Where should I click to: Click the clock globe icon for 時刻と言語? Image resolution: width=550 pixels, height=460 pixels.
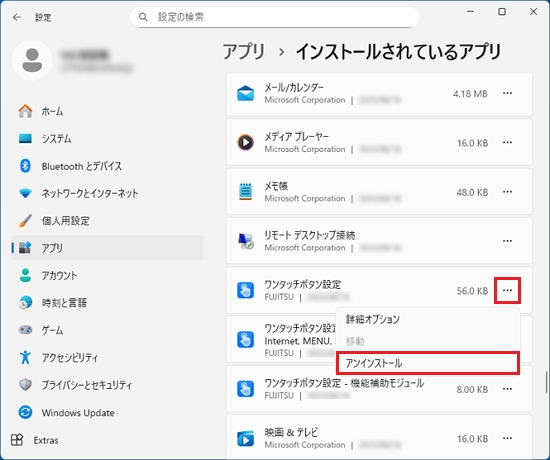pyautogui.click(x=25, y=302)
